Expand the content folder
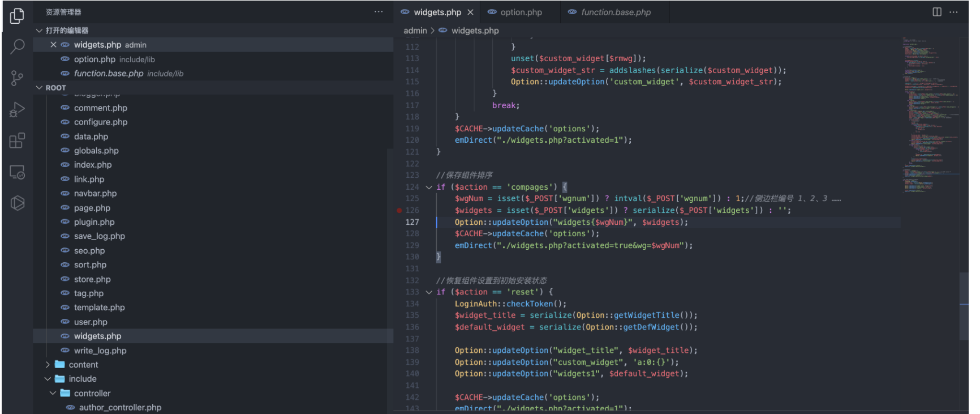This screenshot has width=980, height=414. click(83, 365)
